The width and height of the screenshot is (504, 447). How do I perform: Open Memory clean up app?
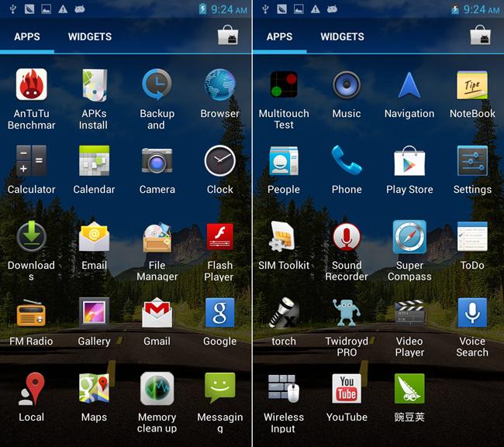(x=157, y=389)
